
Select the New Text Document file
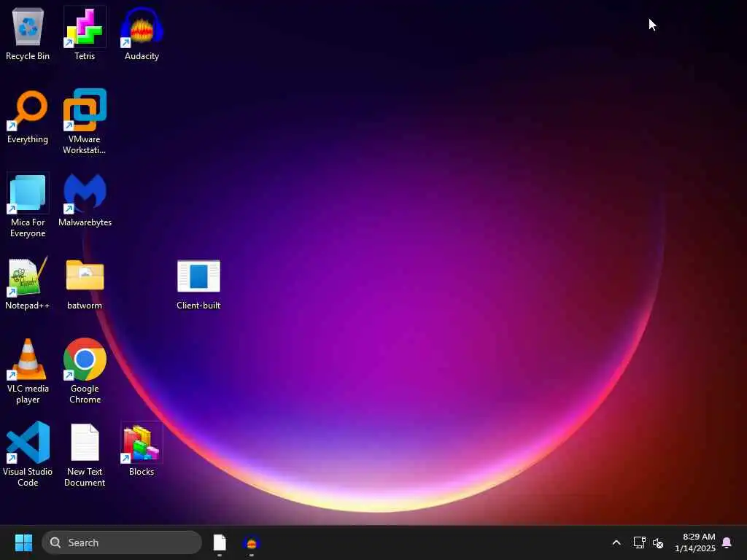click(x=85, y=455)
